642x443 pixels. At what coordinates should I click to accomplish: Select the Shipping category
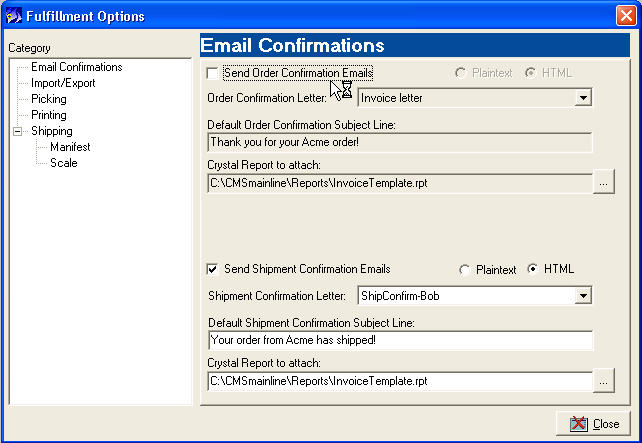pos(52,131)
